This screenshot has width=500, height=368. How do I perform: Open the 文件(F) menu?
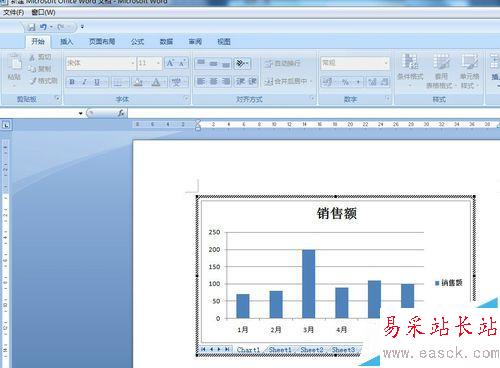(13, 13)
